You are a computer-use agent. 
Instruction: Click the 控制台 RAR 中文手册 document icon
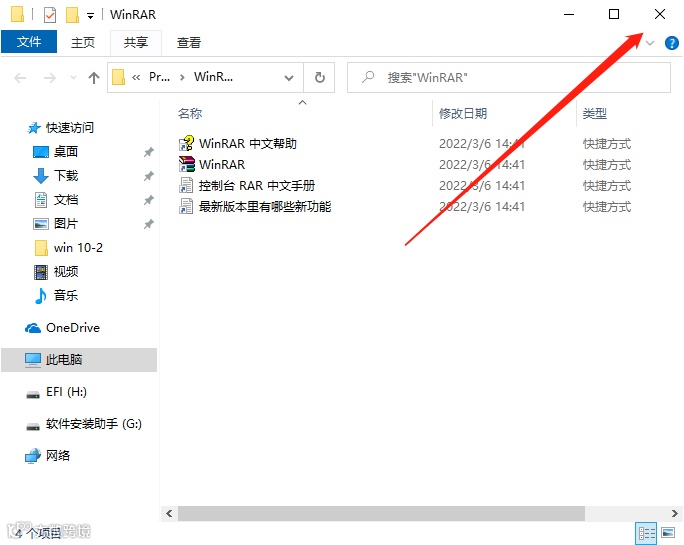coord(186,185)
